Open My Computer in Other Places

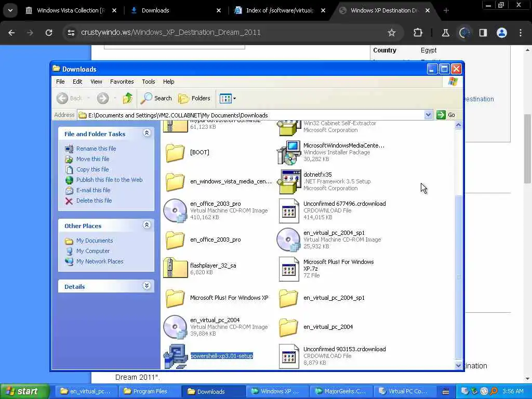click(92, 251)
